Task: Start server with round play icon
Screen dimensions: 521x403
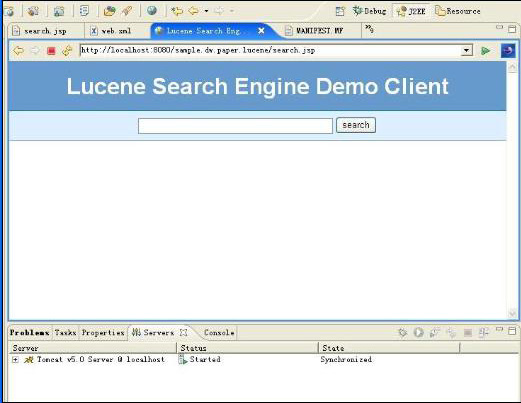Action: 419,332
